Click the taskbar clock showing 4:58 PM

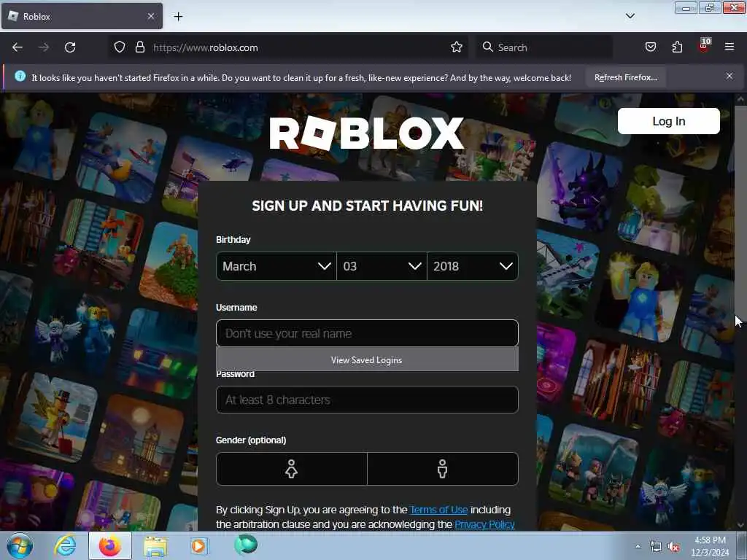point(710,546)
